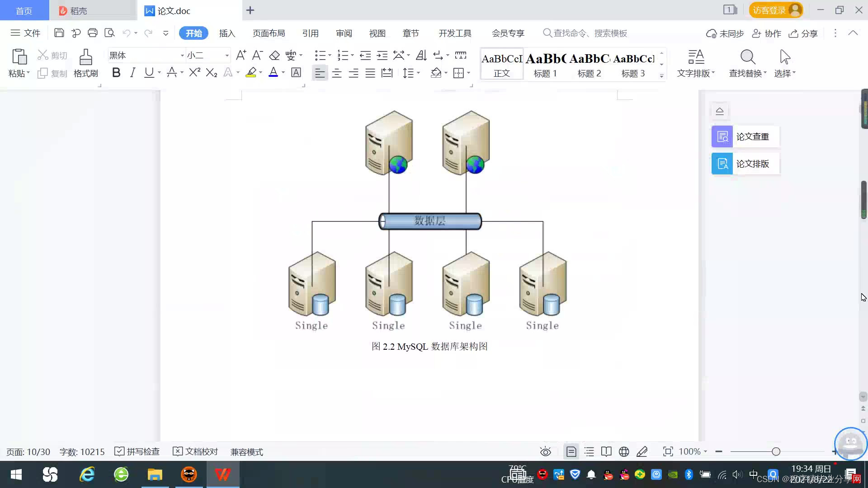Click the superscript X² icon
The width and height of the screenshot is (868, 488).
[x=194, y=73]
